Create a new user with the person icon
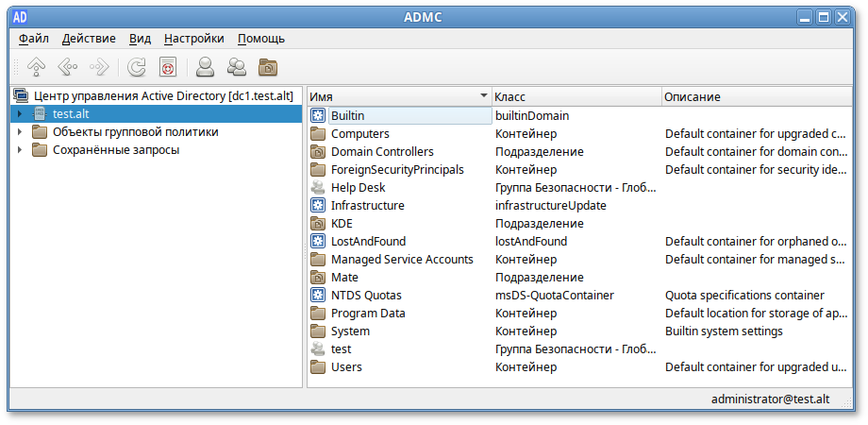Viewport: 868px width, 425px height. coord(206,67)
